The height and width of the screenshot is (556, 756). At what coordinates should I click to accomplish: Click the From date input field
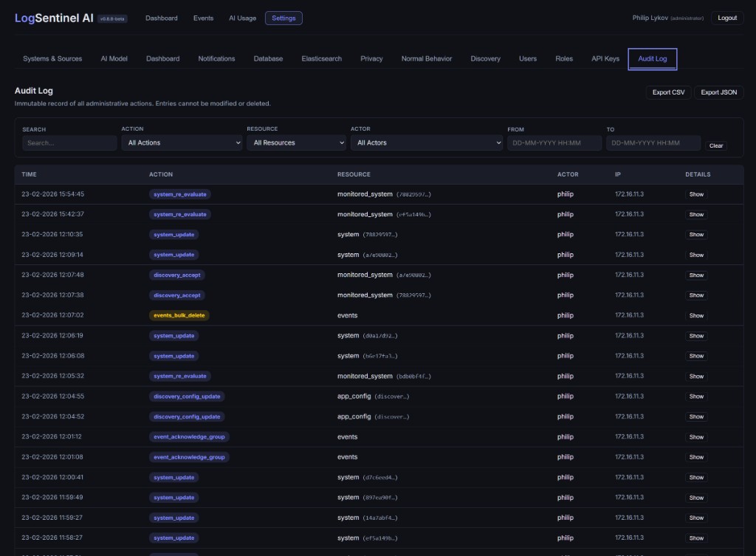[554, 143]
